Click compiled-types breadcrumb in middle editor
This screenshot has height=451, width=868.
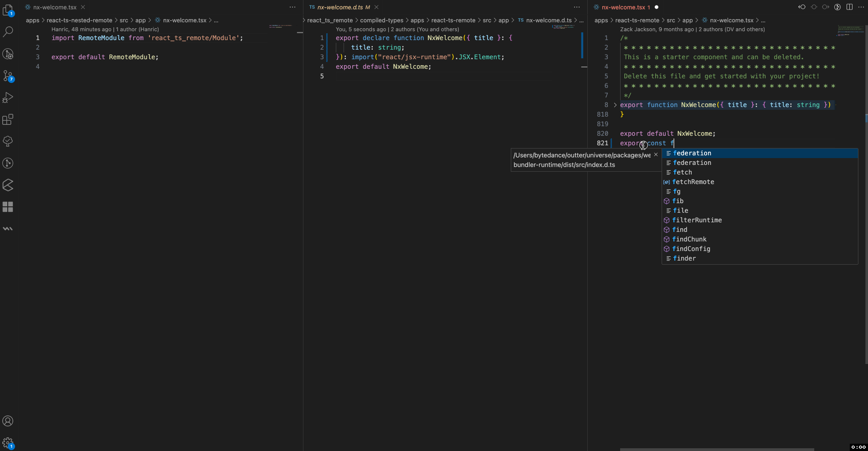(x=381, y=20)
